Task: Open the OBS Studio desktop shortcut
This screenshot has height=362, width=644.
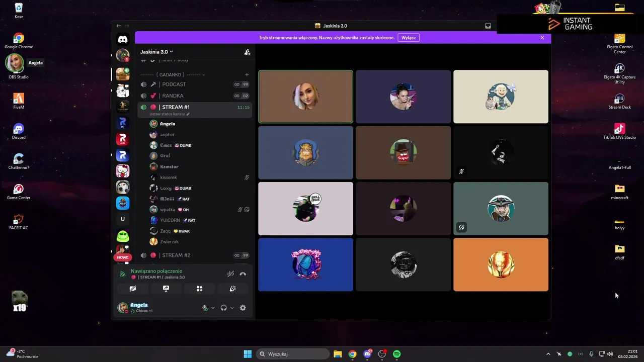Action: click(19, 67)
